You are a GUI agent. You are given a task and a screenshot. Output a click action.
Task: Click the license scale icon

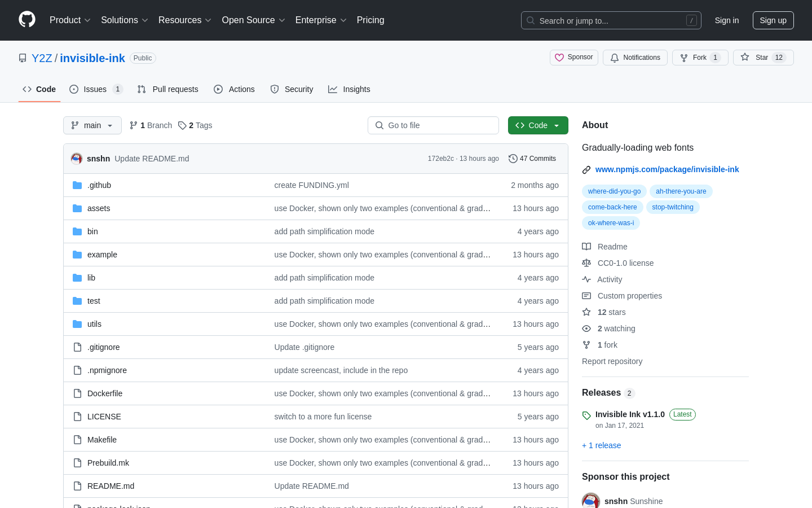point(586,263)
